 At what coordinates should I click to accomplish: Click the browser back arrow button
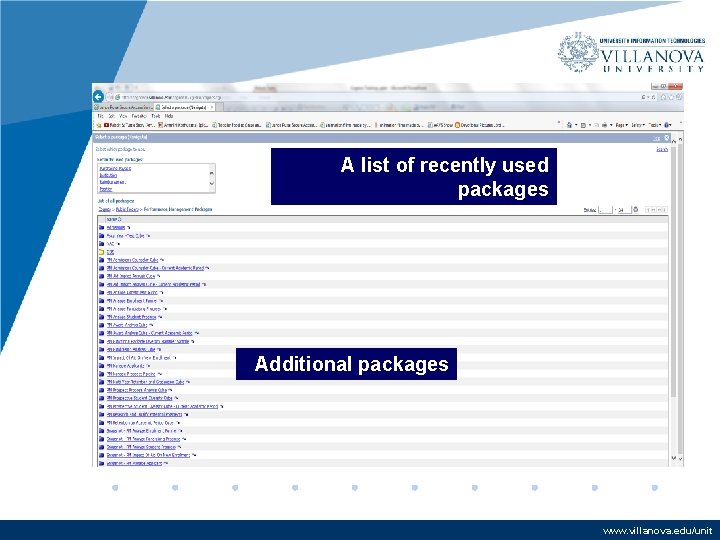pos(98,97)
